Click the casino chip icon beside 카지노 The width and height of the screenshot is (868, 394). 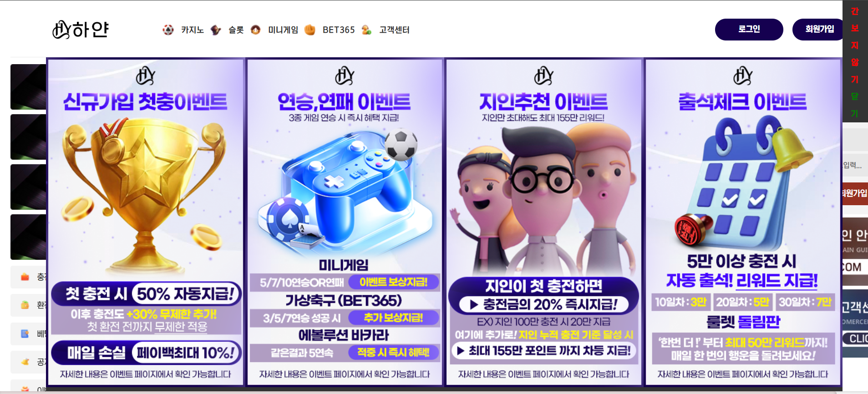click(x=168, y=30)
